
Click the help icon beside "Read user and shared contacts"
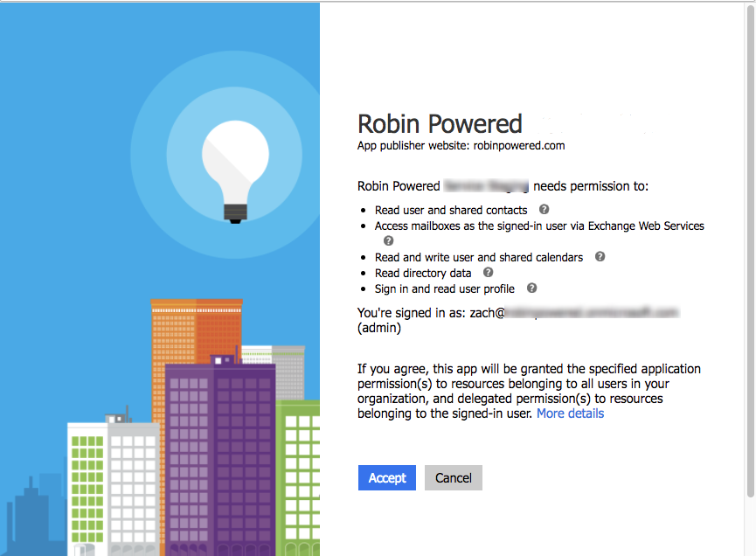(x=544, y=210)
